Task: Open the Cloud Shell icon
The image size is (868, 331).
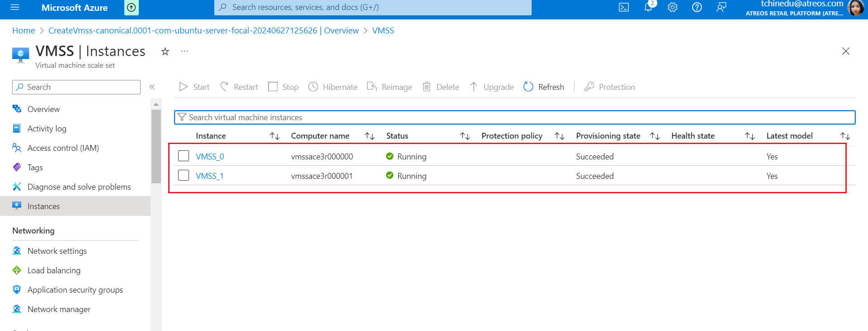Action: tap(624, 7)
